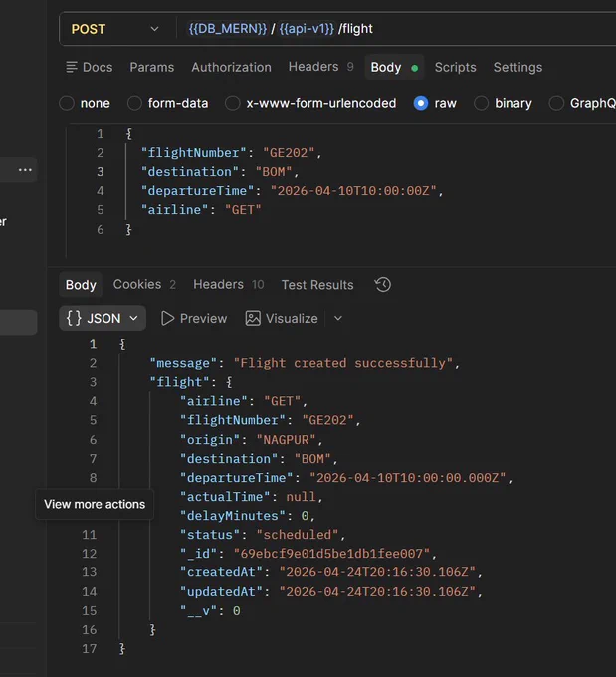The width and height of the screenshot is (616, 677).
Task: Click the "actualTime": null line
Action: 251,497
